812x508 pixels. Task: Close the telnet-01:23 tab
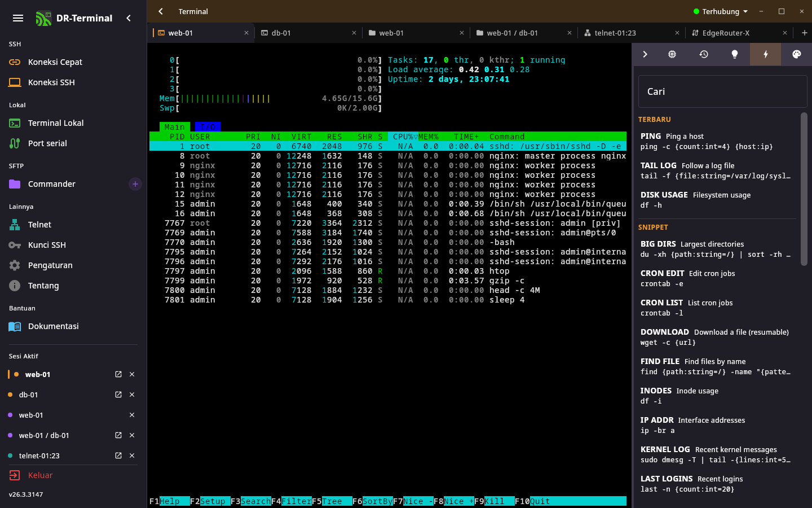point(677,33)
